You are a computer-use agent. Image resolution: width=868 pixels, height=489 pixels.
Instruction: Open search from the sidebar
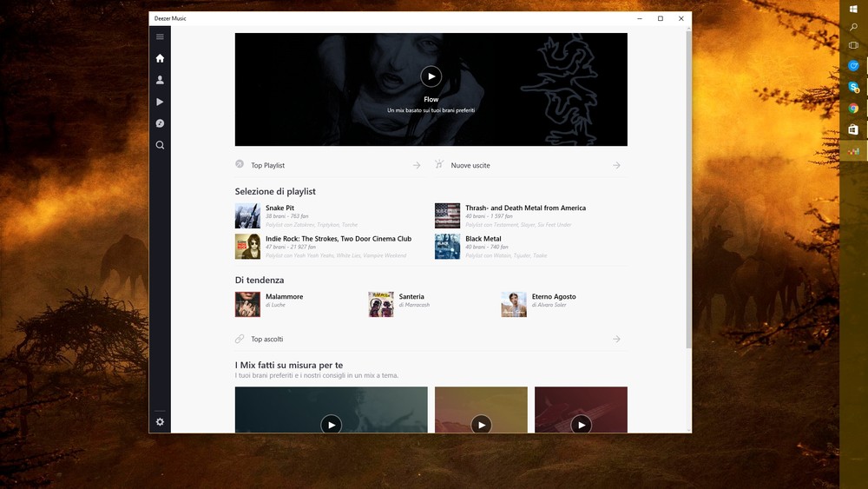point(160,145)
